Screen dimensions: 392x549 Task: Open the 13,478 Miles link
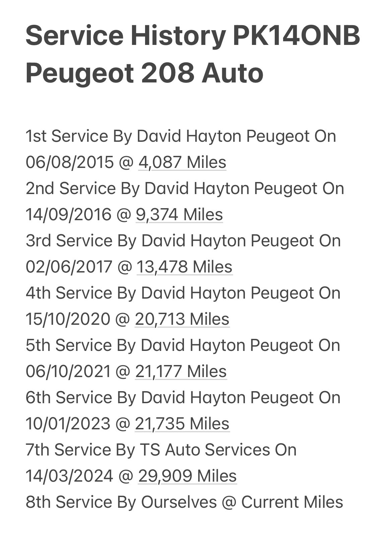coord(184,267)
